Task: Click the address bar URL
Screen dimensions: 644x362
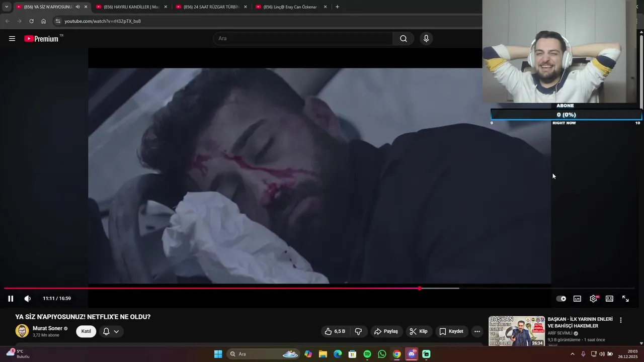Action: pyautogui.click(x=103, y=21)
